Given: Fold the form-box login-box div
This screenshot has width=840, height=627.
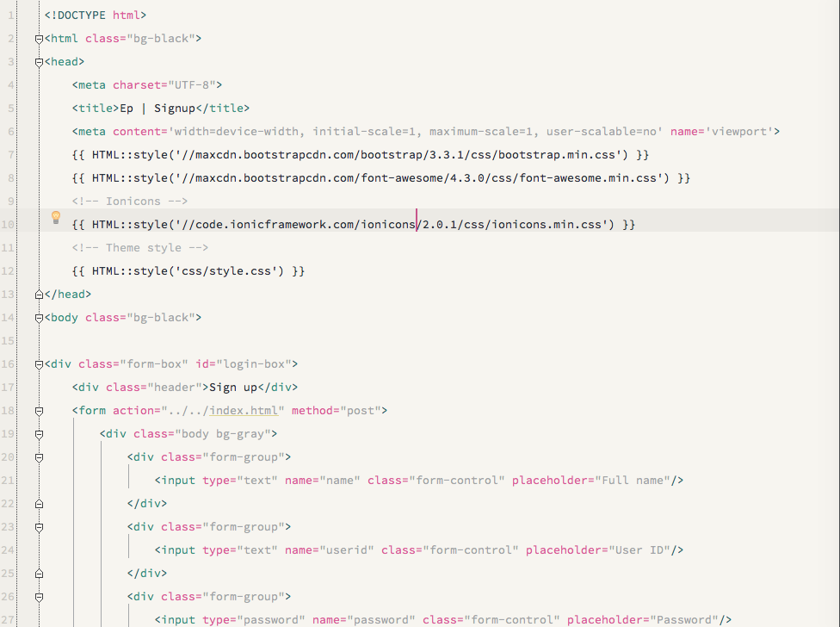Looking at the screenshot, I should (39, 364).
